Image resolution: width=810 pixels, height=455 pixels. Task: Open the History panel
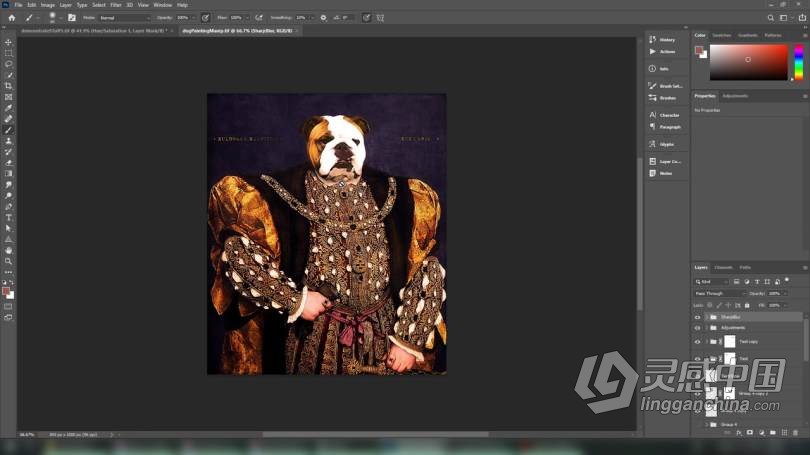(x=663, y=40)
